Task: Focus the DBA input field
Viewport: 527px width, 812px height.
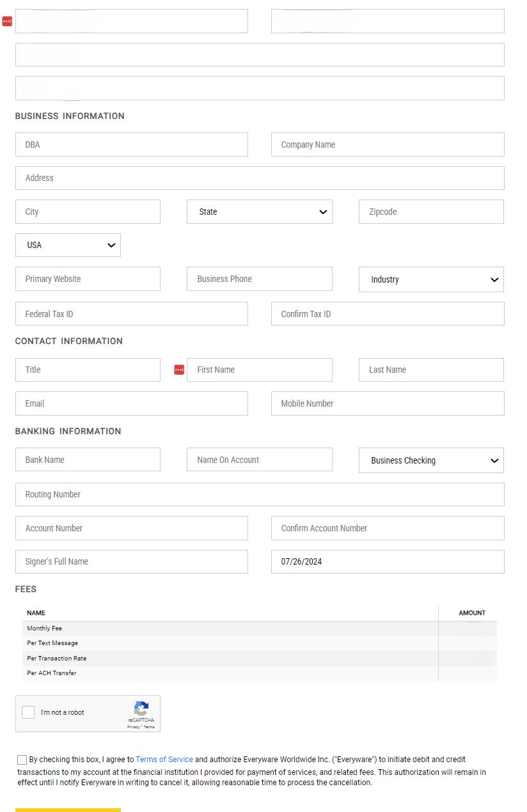Action: pos(132,144)
